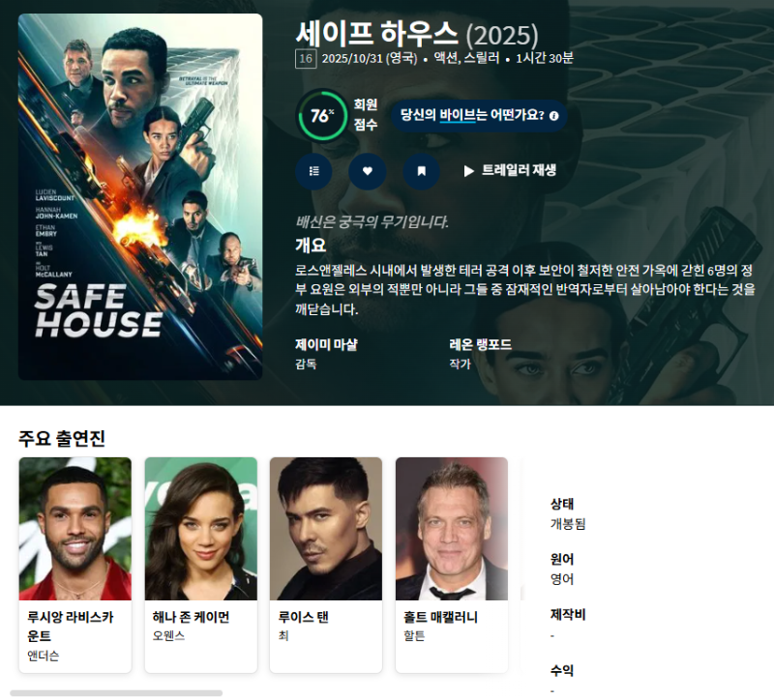The height and width of the screenshot is (700, 774).
Task: Click 루이스 탠 name link
Action: 304,617
